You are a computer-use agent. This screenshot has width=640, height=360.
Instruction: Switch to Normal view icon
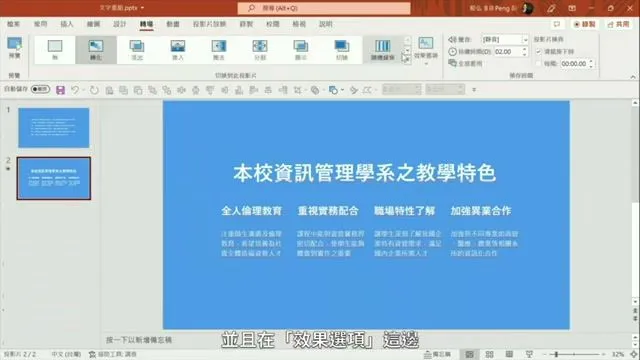point(470,354)
